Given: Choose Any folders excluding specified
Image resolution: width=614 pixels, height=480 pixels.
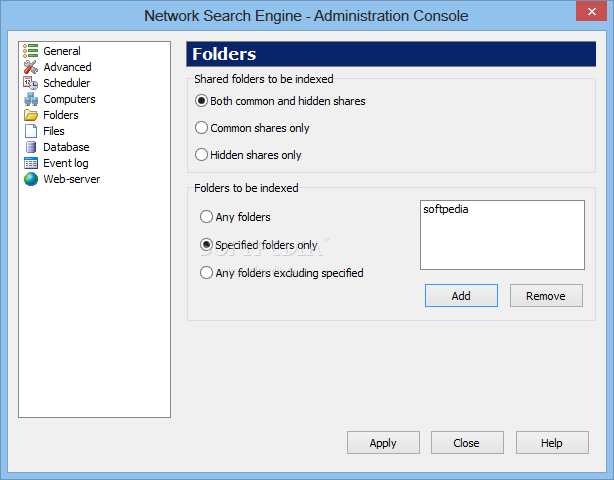Looking at the screenshot, I should coord(282,273).
